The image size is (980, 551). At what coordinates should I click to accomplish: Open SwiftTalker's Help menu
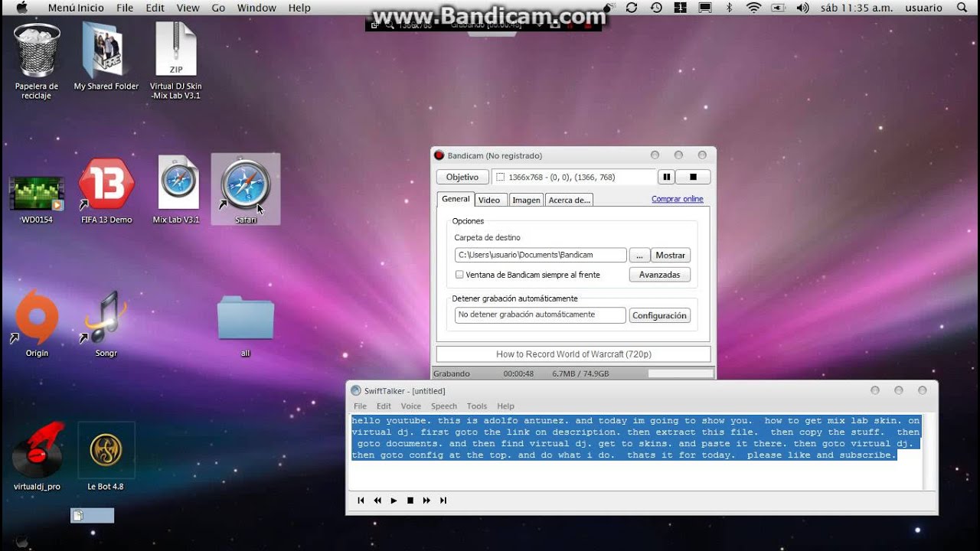(x=505, y=406)
